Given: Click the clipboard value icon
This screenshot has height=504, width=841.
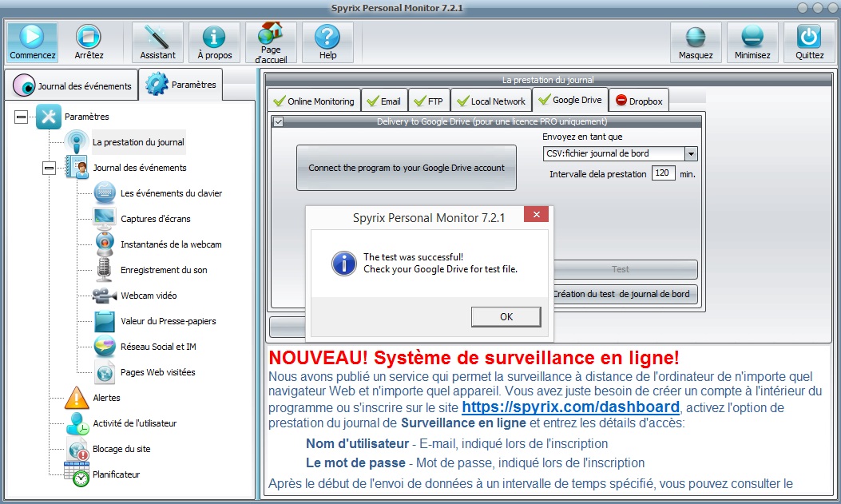Looking at the screenshot, I should (104, 320).
